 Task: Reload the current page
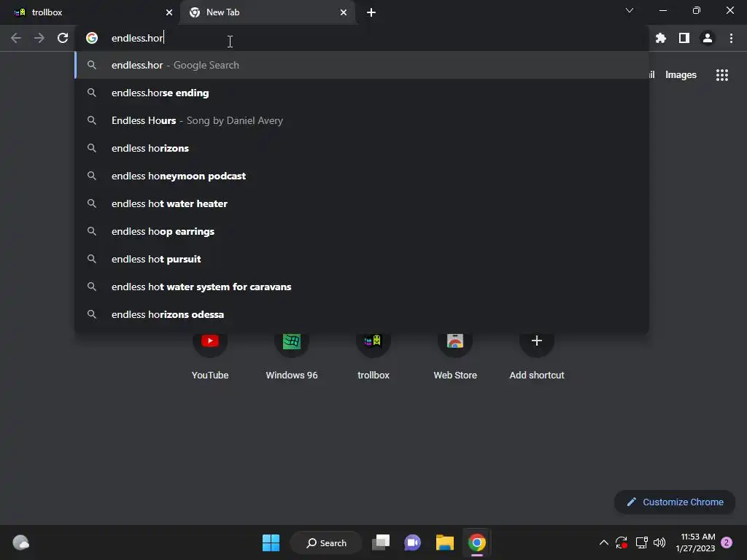click(x=63, y=38)
